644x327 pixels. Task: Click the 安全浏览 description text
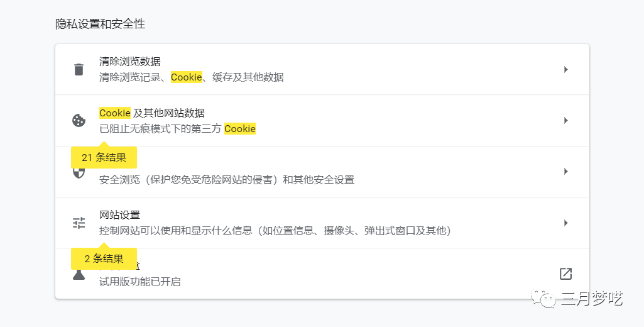tap(227, 179)
